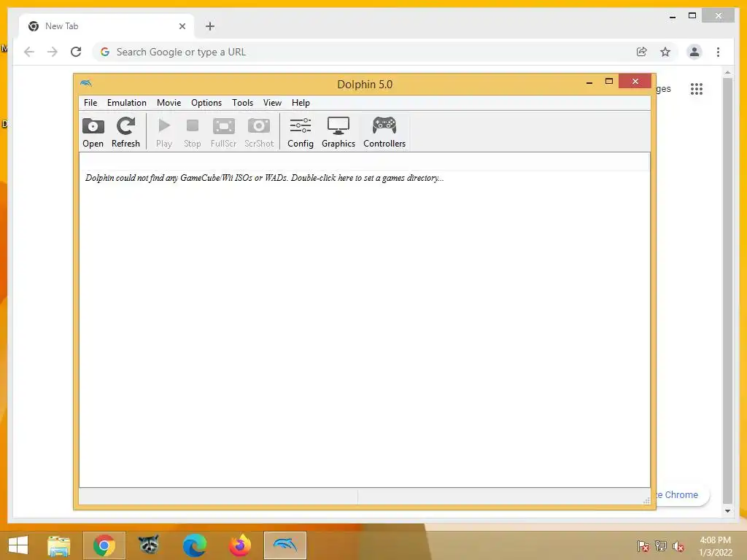Click Chrome's back arrow
The width and height of the screenshot is (747, 560).
pyautogui.click(x=29, y=52)
